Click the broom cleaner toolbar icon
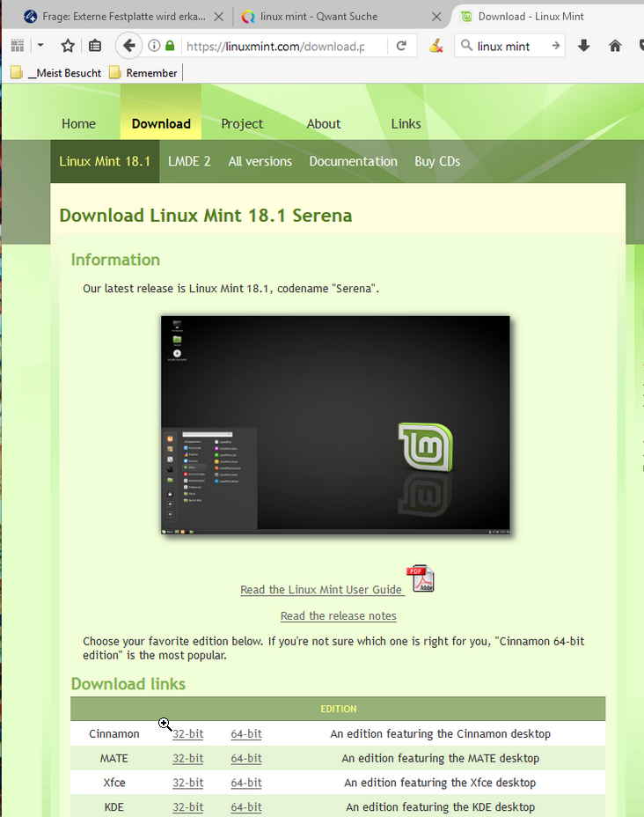The image size is (644, 817). pyautogui.click(x=435, y=46)
